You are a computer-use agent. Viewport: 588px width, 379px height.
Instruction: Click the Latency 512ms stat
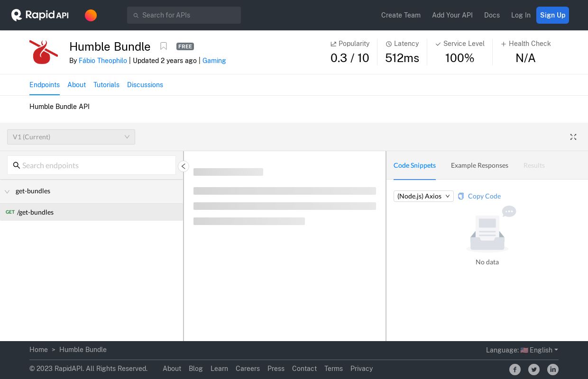click(x=402, y=52)
